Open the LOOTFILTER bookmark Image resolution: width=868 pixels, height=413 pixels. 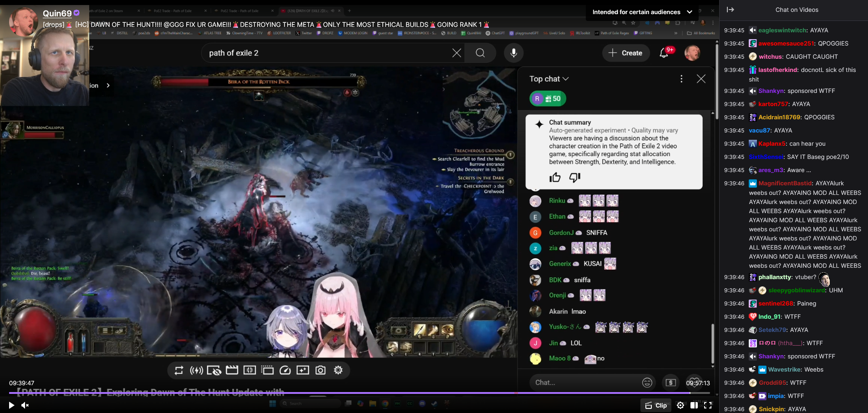point(279,33)
